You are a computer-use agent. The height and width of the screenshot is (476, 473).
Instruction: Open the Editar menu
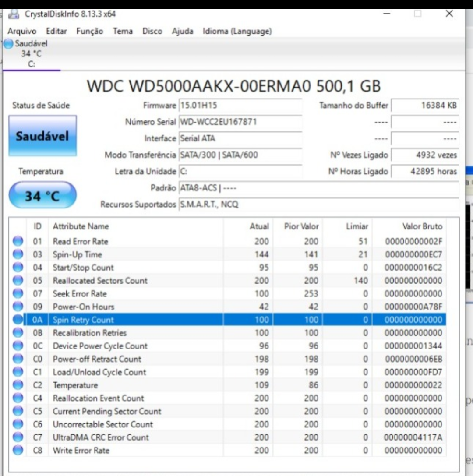click(56, 31)
